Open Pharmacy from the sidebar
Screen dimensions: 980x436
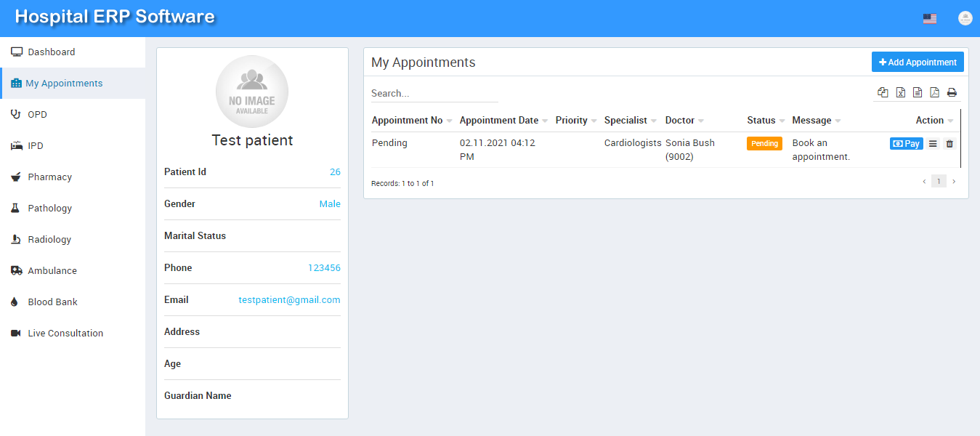click(x=49, y=177)
